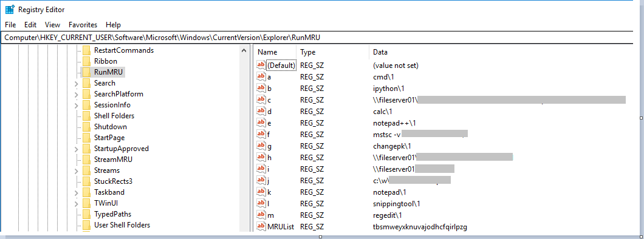Open the File menu
Image resolution: width=644 pixels, height=239 pixels.
pyautogui.click(x=10, y=25)
